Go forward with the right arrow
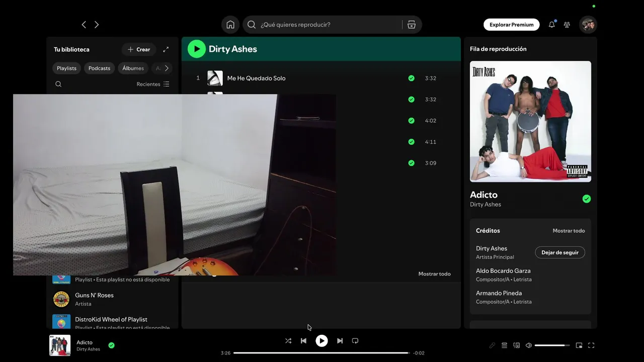 97,25
